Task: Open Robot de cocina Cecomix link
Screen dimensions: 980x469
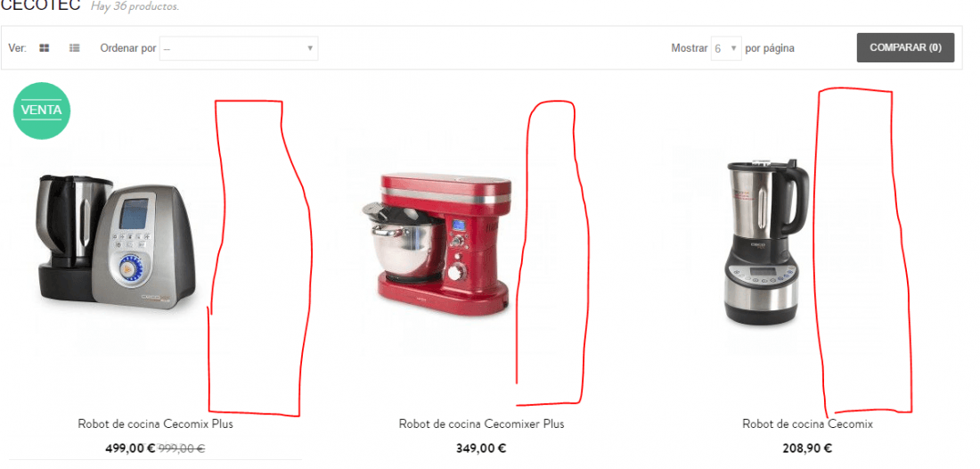Action: tap(807, 424)
